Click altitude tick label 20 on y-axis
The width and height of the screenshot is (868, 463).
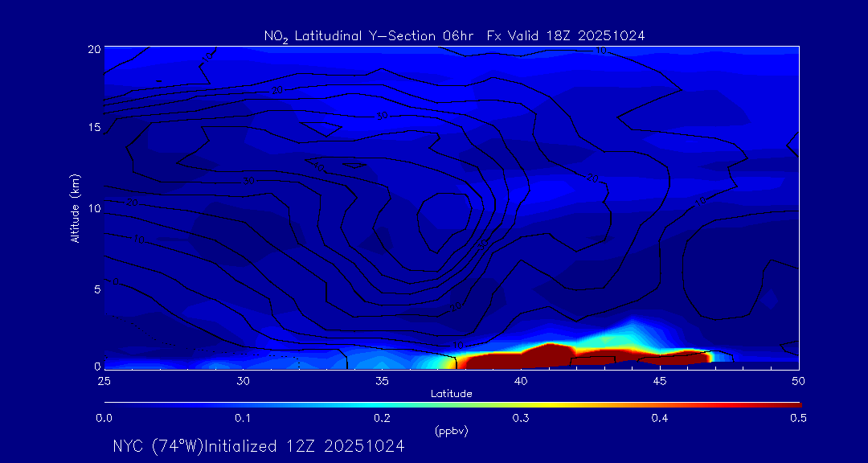(95, 48)
